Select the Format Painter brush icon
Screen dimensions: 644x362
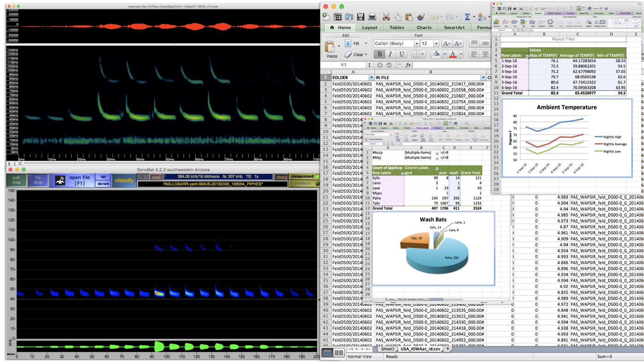420,17
